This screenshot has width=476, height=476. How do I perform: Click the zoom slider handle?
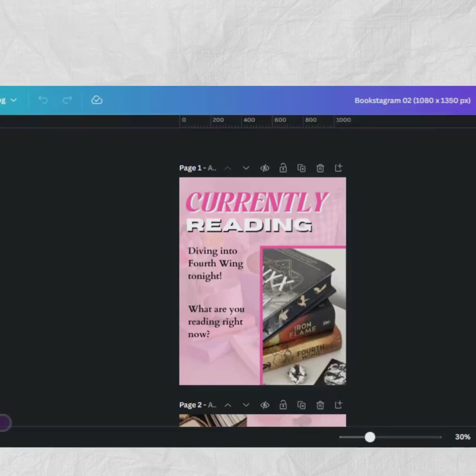click(x=370, y=437)
